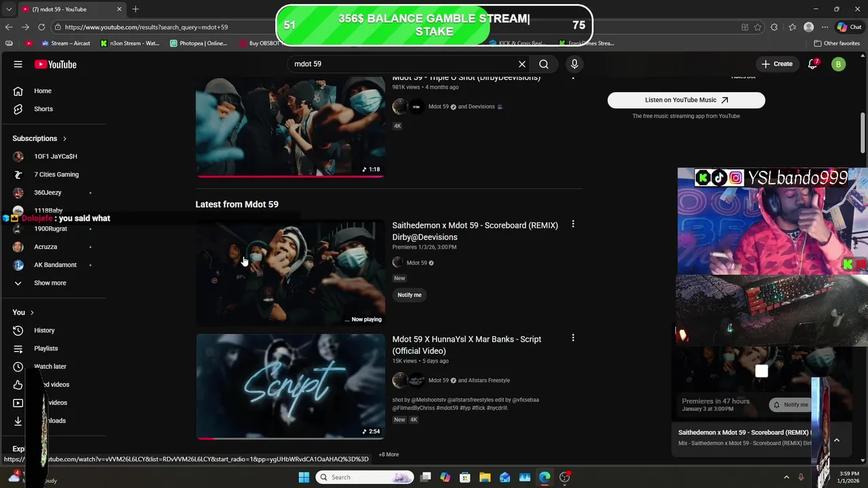The width and height of the screenshot is (868, 488).
Task: Open YouTube notifications bell
Action: click(813, 64)
